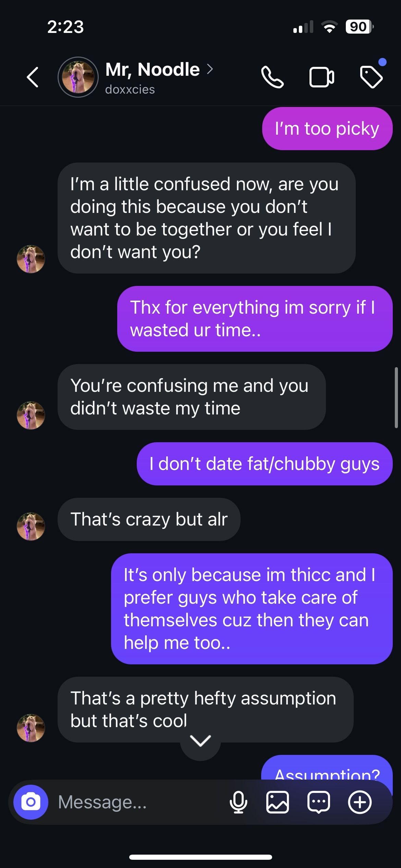Screen dimensions: 401x868
Task: Open the camera from the message bar
Action: (x=31, y=802)
